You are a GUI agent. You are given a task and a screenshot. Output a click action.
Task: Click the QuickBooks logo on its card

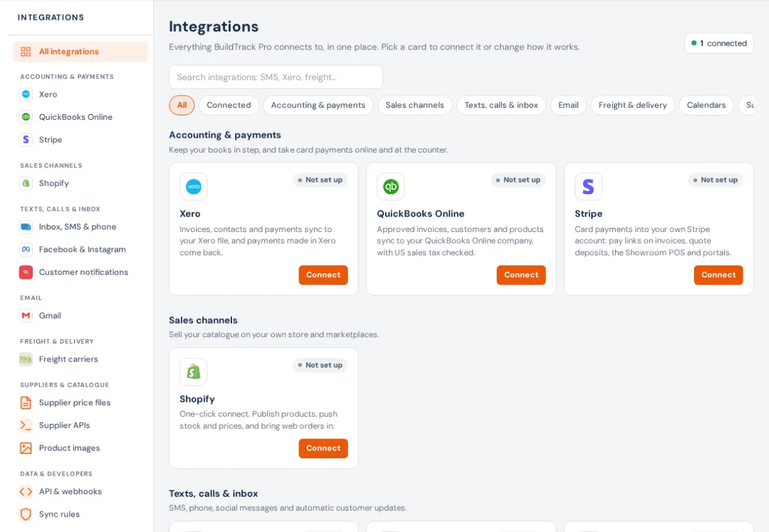click(x=391, y=187)
